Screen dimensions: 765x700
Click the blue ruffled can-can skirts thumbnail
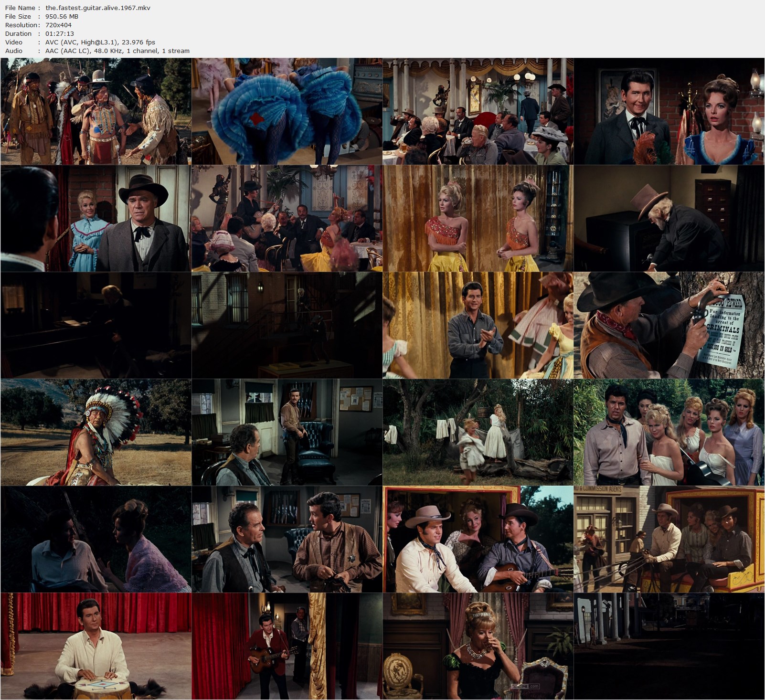click(287, 111)
